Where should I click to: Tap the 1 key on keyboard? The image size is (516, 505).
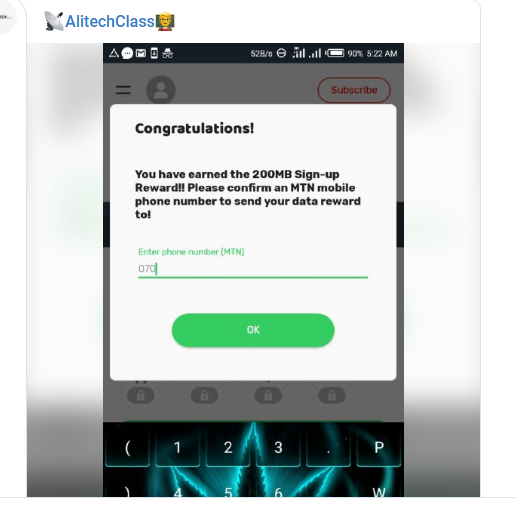(177, 447)
